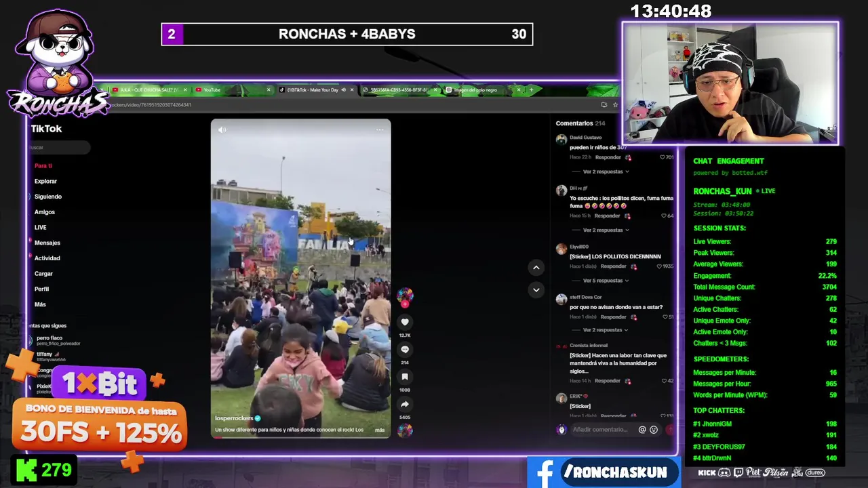Select 'Para ti' in TikTok sidebar

click(43, 165)
